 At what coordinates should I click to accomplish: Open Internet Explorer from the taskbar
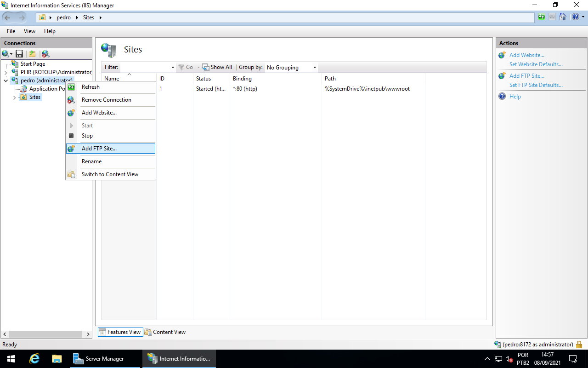click(x=34, y=359)
